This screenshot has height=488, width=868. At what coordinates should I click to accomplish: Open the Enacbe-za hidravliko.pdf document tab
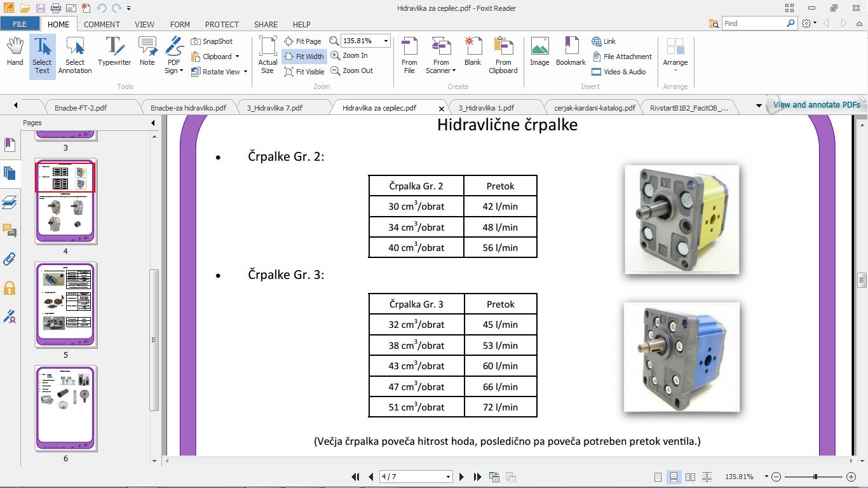[189, 108]
